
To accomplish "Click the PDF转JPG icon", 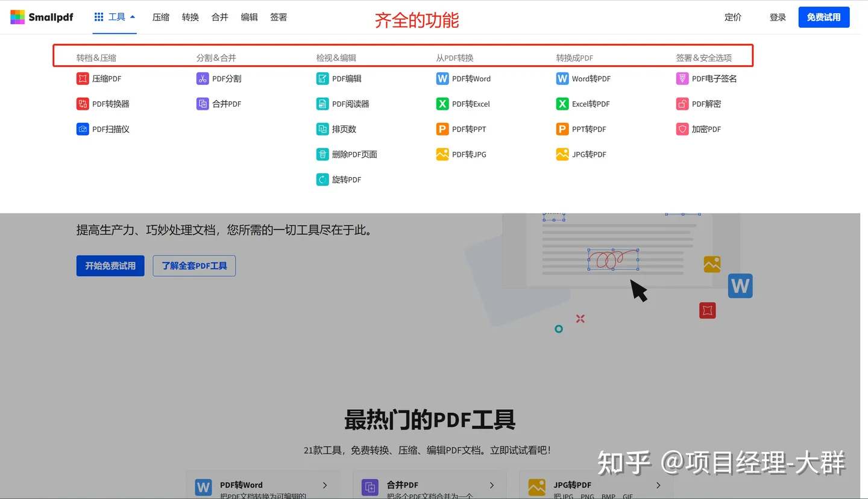I will point(442,154).
